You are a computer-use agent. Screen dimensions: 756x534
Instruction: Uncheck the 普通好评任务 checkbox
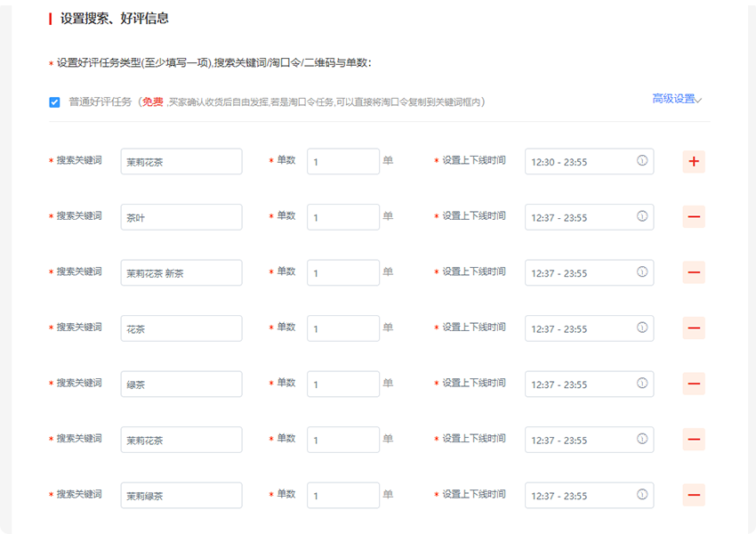point(54,102)
